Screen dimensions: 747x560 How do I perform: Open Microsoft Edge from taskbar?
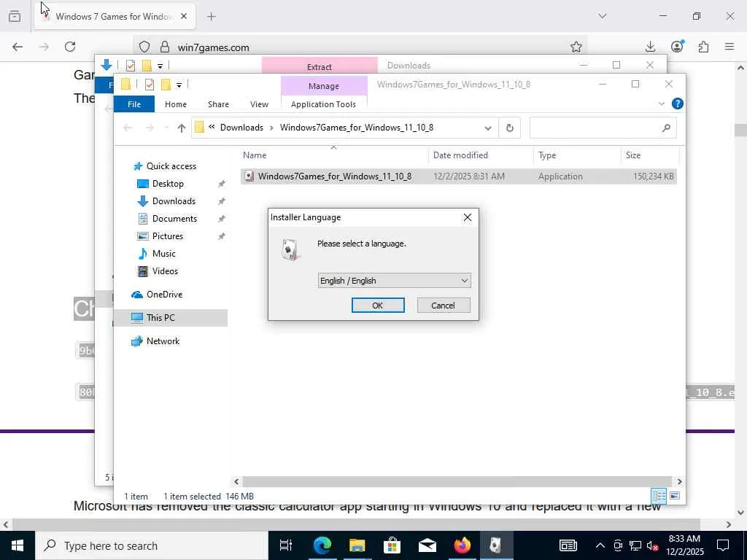[x=322, y=545]
